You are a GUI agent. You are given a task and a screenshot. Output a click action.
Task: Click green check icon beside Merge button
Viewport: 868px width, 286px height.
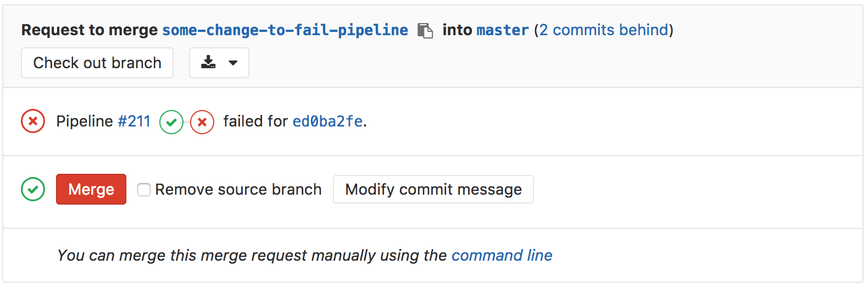click(x=33, y=189)
